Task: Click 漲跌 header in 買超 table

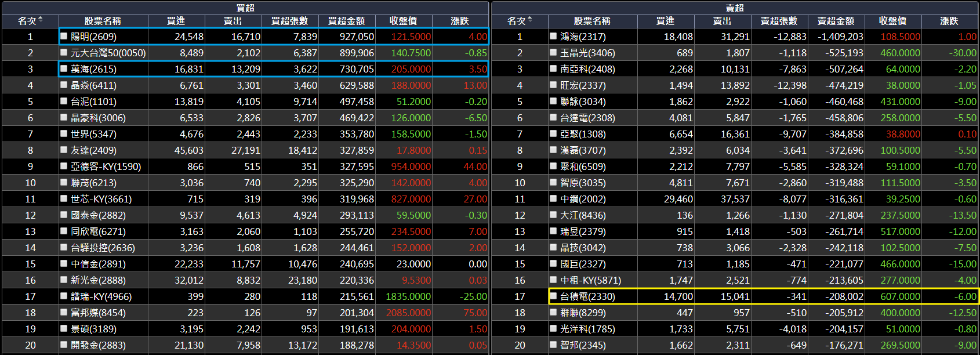Action: [460, 21]
